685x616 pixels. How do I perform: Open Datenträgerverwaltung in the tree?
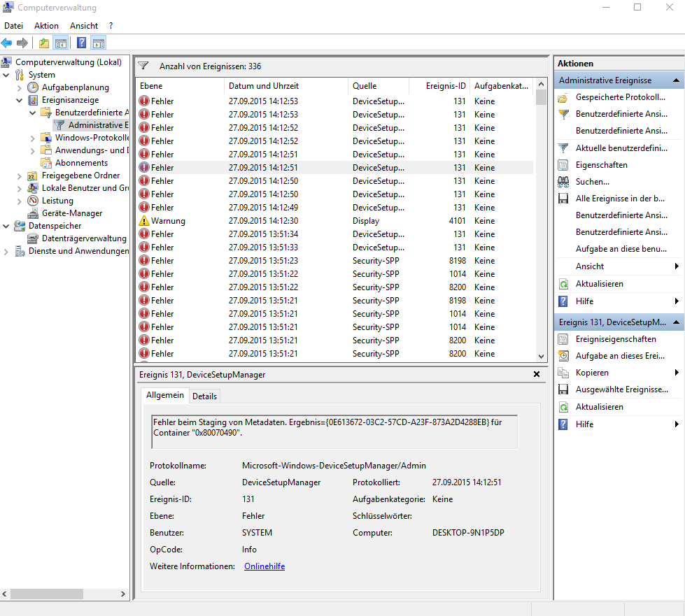click(x=84, y=238)
